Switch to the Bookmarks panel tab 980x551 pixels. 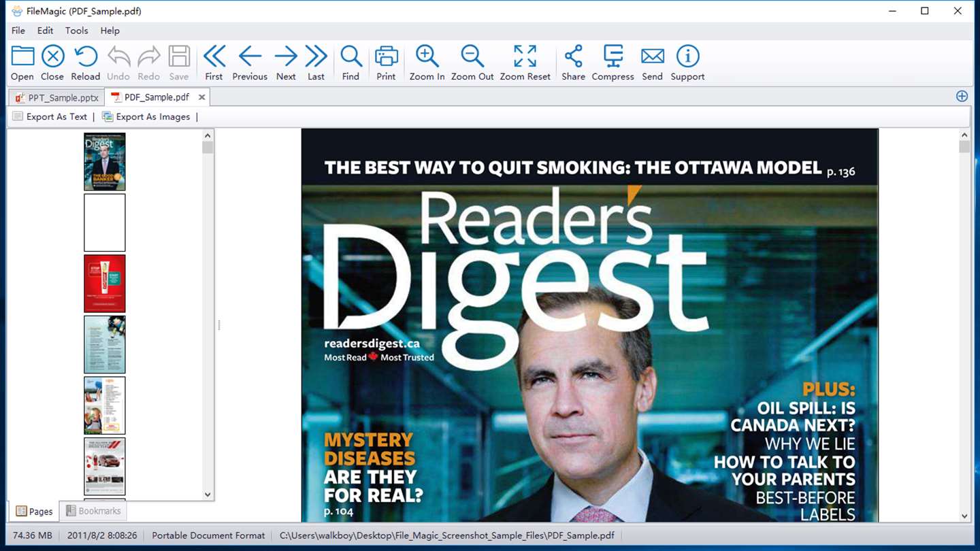coord(93,511)
